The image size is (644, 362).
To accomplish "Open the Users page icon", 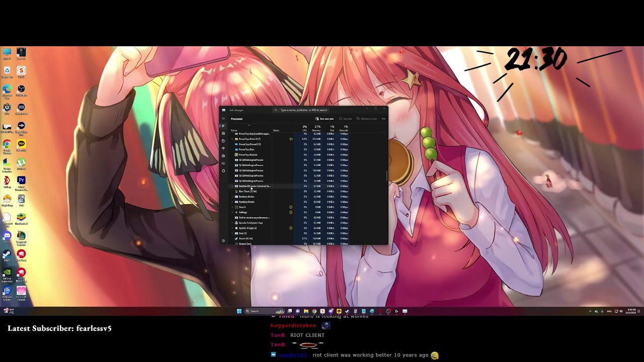I will pos(223,156).
